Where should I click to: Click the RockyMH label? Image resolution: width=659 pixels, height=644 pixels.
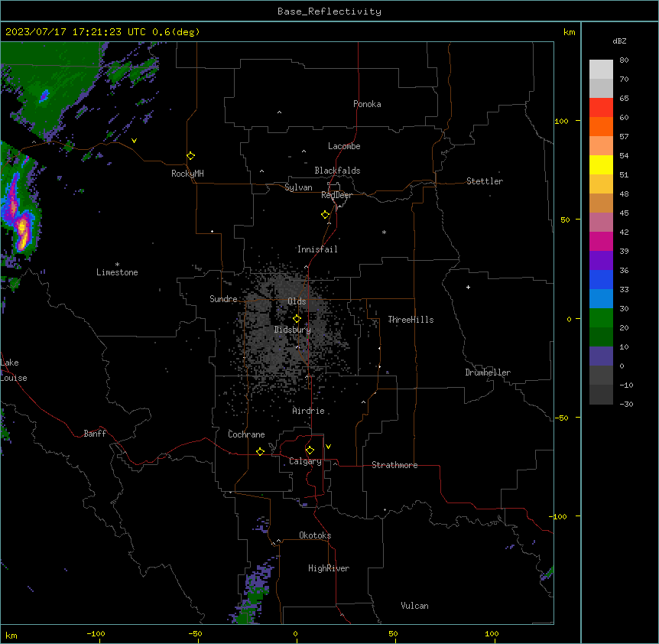tap(187, 174)
